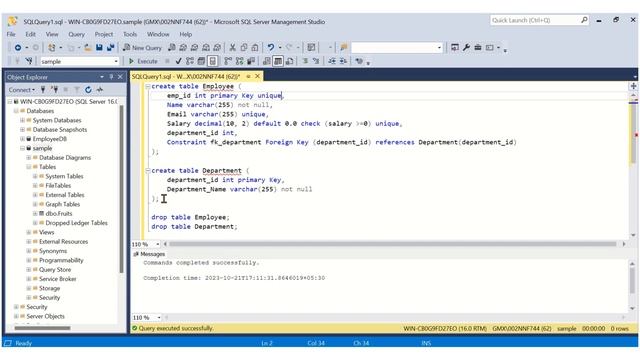Open the Tools menu
Viewport: 640px width, 360px height.
[x=130, y=34]
